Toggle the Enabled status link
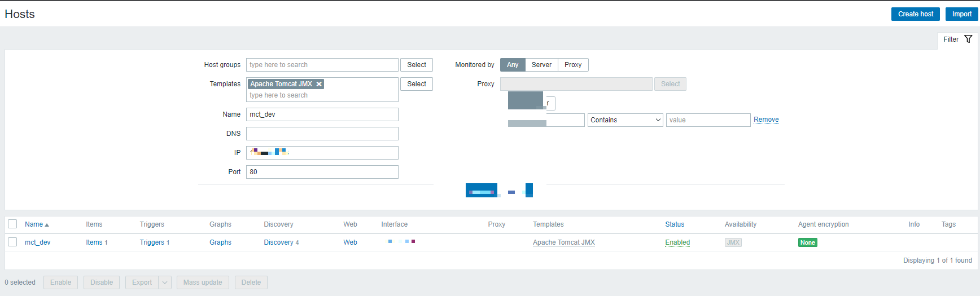980x296 pixels. [677, 242]
